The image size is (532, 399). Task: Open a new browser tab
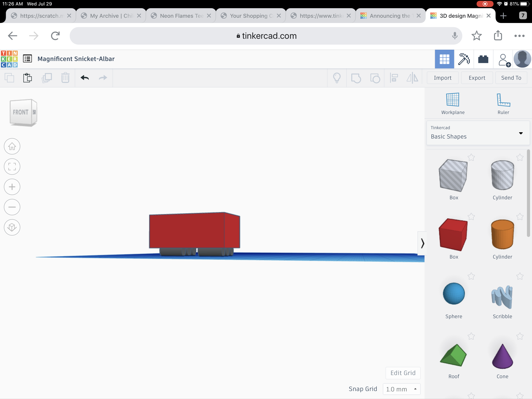point(503,16)
